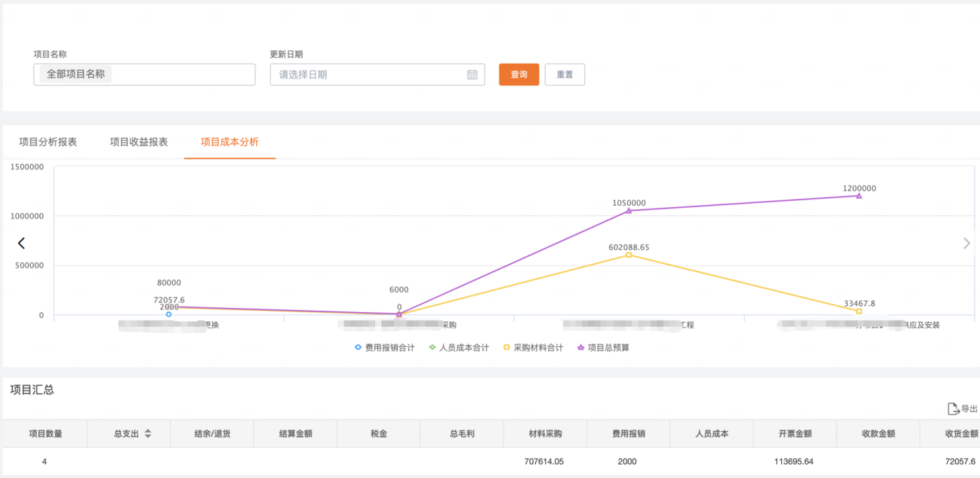980x478 pixels.
Task: Open the 更新日期 date picker field
Action: coord(371,75)
